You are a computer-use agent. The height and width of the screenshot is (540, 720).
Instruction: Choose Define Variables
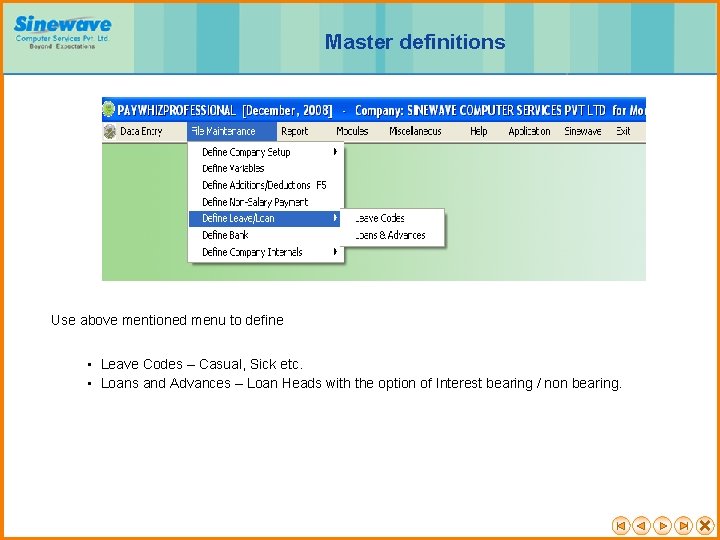266,168
